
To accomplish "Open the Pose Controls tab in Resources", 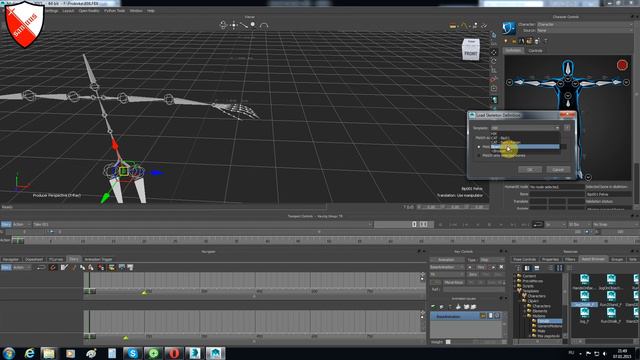I will coord(524,259).
